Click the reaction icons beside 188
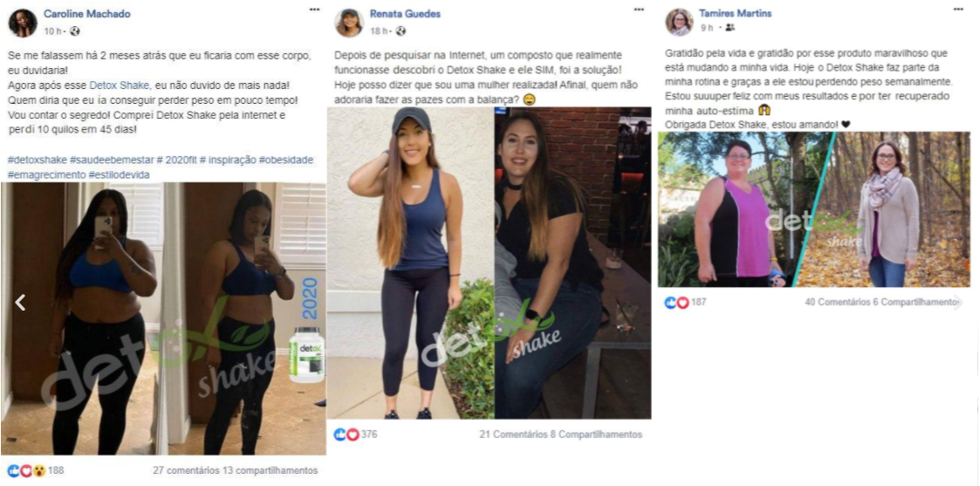This screenshot has height=486, width=980. [25, 470]
